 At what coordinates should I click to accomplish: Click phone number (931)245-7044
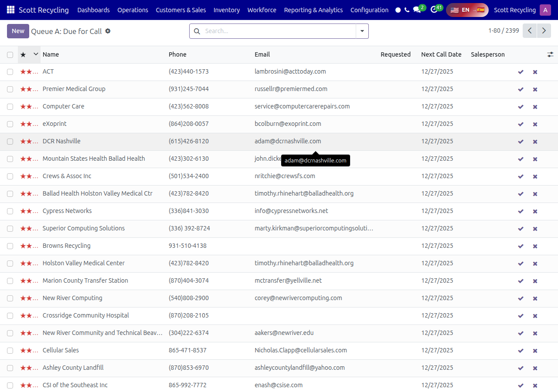click(x=189, y=89)
